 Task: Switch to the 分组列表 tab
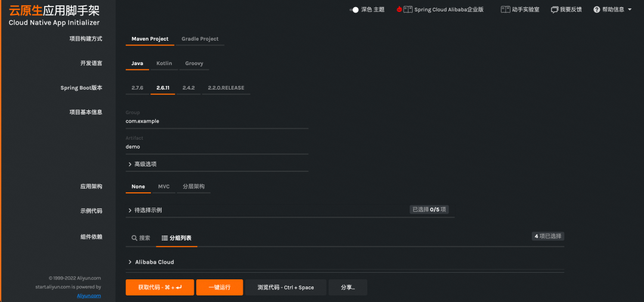point(177,238)
